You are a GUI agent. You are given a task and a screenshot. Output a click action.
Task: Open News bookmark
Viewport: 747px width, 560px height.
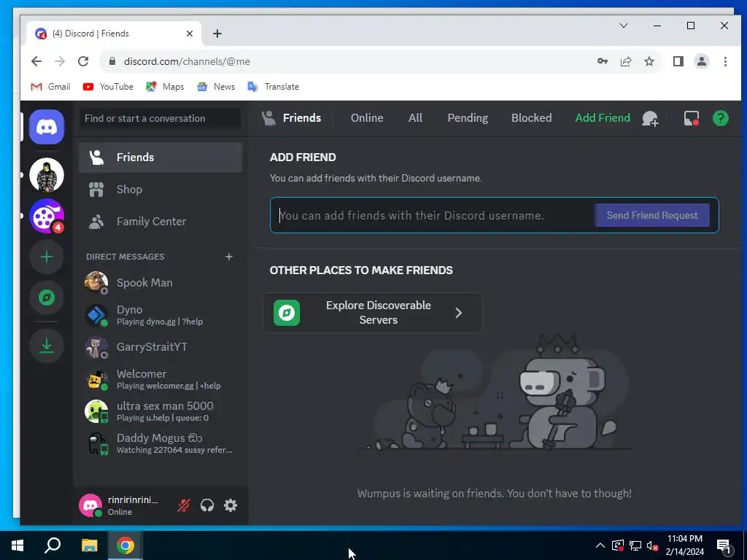[x=216, y=87]
